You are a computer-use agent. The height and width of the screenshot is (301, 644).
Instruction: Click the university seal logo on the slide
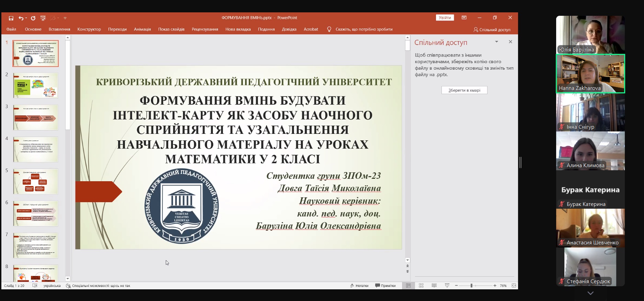click(x=182, y=206)
